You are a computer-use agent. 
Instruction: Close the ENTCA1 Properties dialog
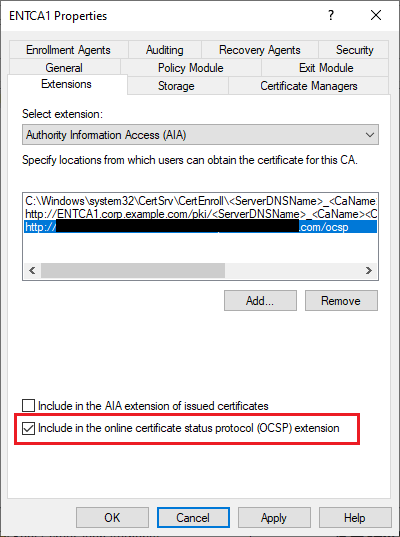click(376, 15)
